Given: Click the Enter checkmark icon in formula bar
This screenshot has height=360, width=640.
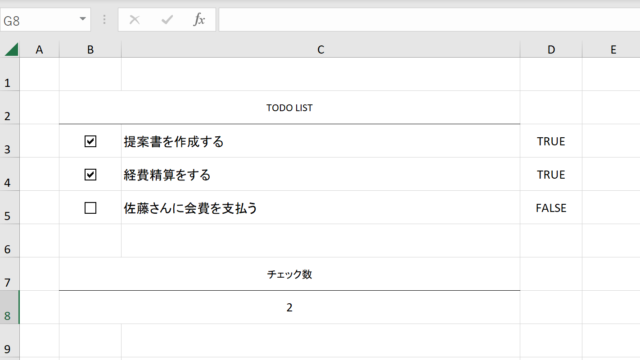Looking at the screenshot, I should tap(167, 19).
